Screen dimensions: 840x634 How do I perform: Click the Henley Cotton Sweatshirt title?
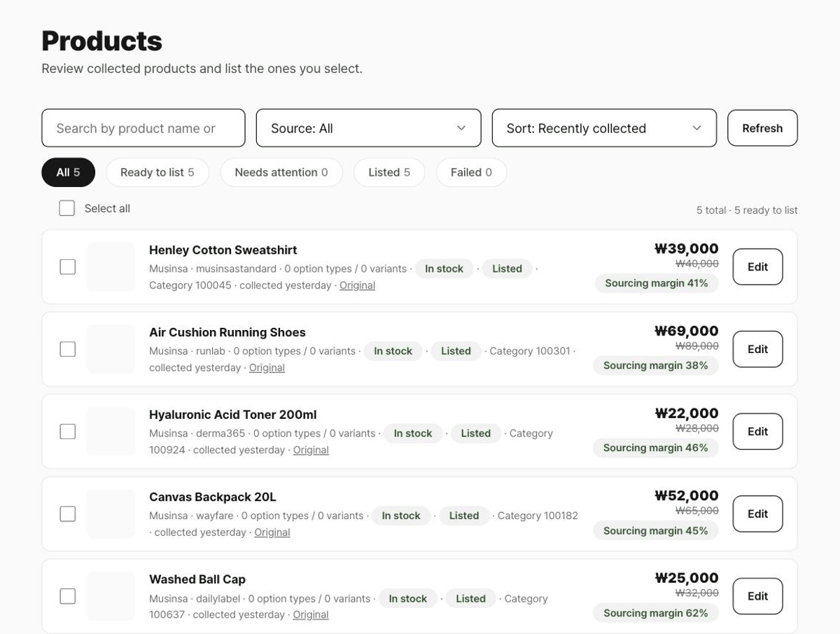(223, 250)
